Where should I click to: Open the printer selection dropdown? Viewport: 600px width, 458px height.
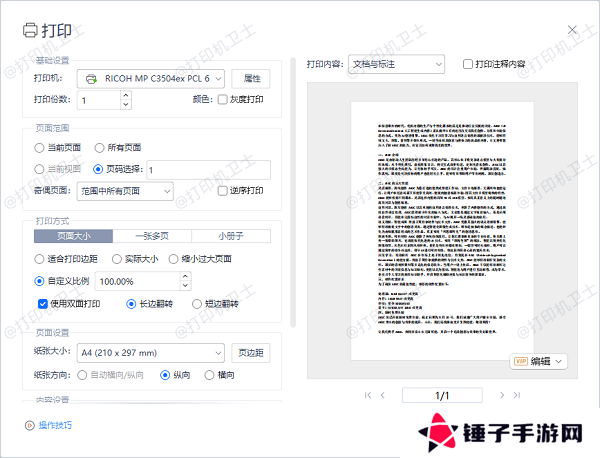(150, 79)
